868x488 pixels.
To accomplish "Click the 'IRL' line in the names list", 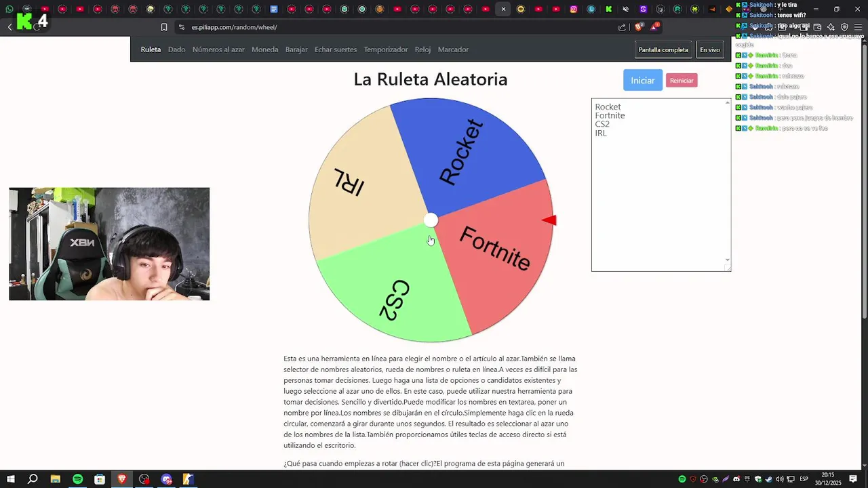I will [601, 134].
